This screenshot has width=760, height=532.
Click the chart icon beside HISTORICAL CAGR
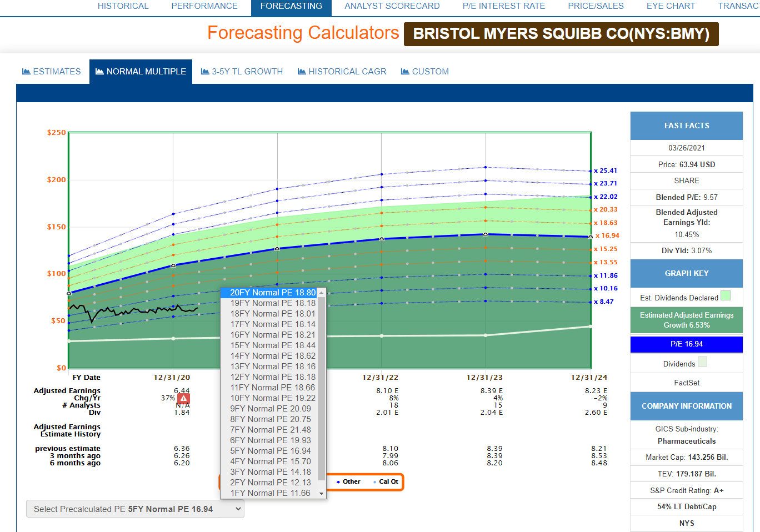(302, 72)
